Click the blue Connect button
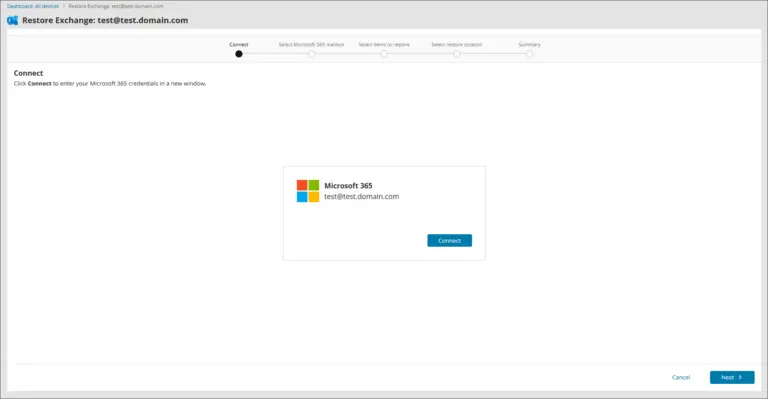The image size is (768, 399). tap(449, 240)
